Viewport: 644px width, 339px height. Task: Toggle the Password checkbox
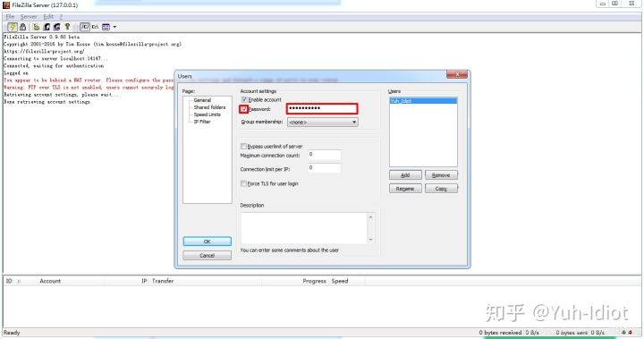pos(244,109)
